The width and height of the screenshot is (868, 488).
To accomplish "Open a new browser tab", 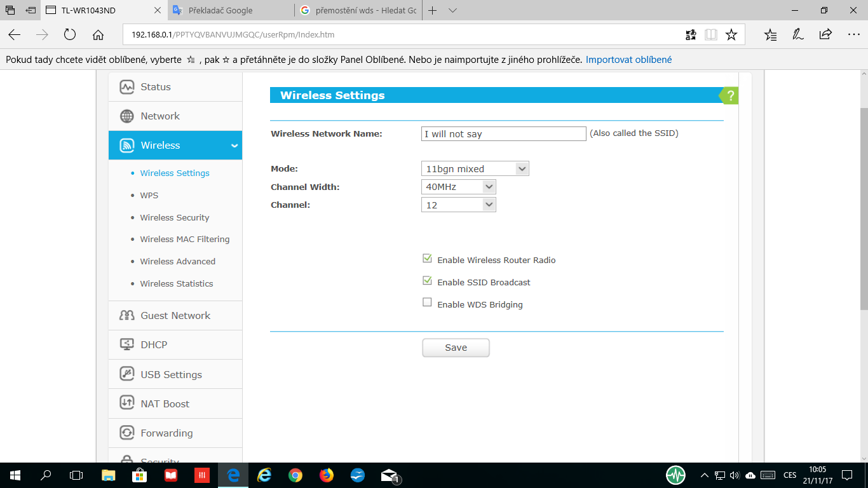I will (x=433, y=11).
